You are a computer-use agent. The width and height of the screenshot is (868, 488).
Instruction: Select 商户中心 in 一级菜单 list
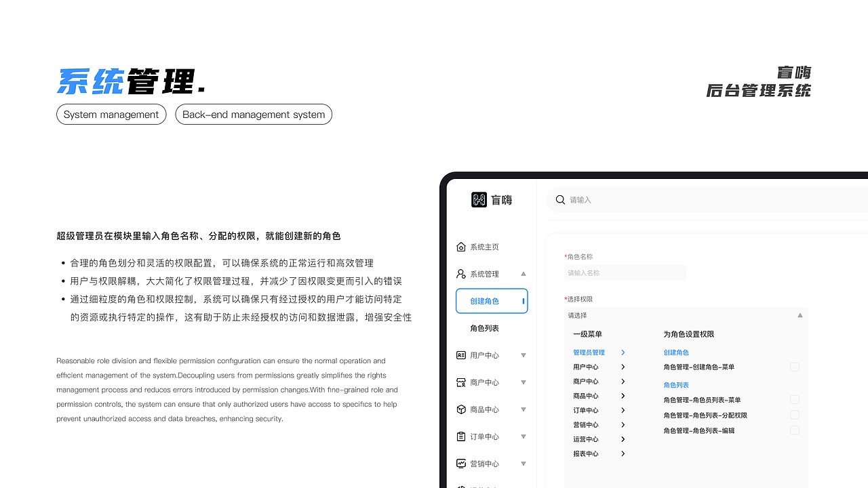(586, 382)
